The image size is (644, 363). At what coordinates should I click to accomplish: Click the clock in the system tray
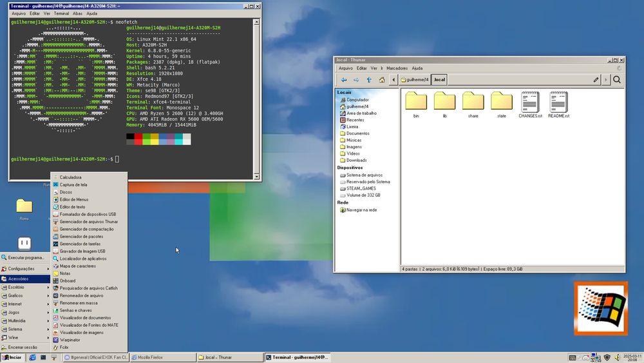(x=632, y=358)
